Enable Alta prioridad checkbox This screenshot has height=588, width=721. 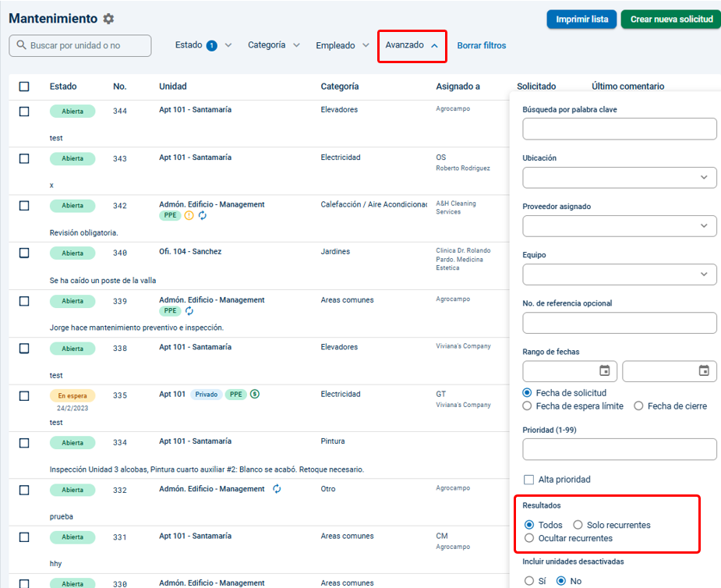pos(528,480)
